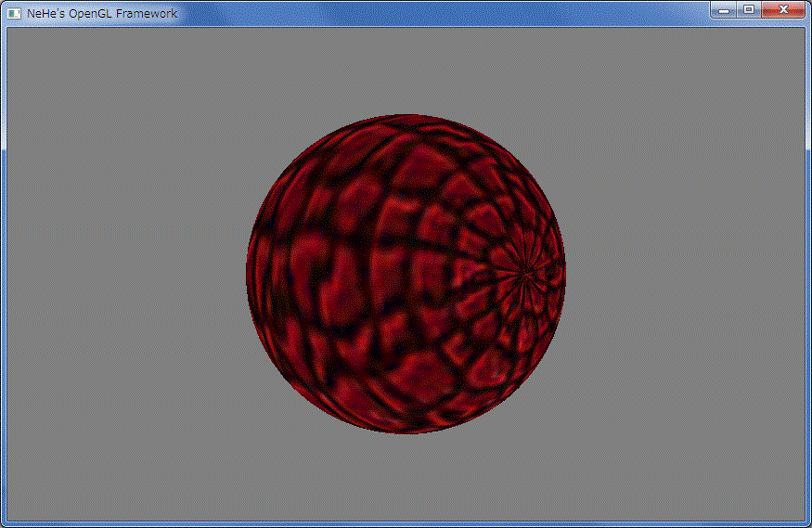Minimize the NeHe's OpenGL Framework window
812x528 pixels.
[x=724, y=10]
